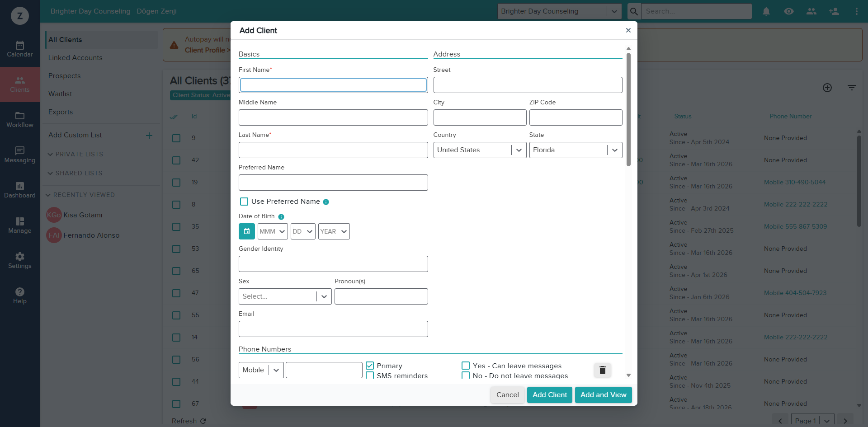Focus the First Name input field

click(x=333, y=85)
